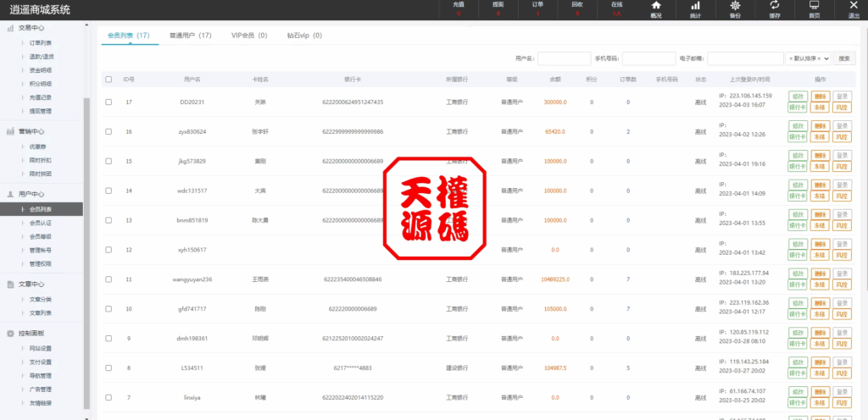Click 冻结 for user linxiya
Viewport: 868px width, 420px height.
(819, 402)
